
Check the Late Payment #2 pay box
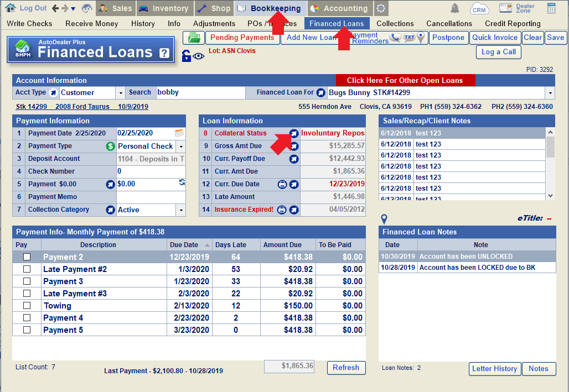27,269
